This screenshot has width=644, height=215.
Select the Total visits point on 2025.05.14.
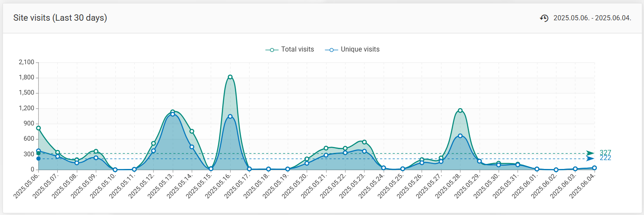click(192, 131)
